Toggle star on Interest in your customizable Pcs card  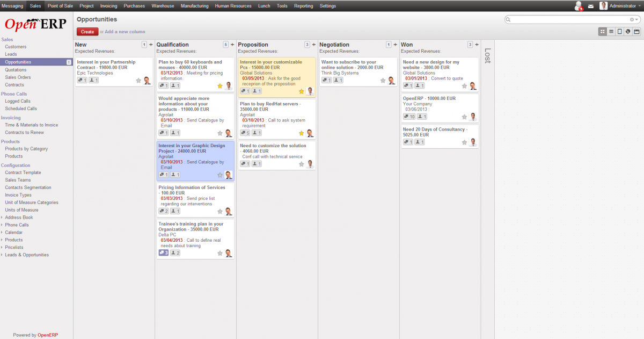(x=302, y=91)
